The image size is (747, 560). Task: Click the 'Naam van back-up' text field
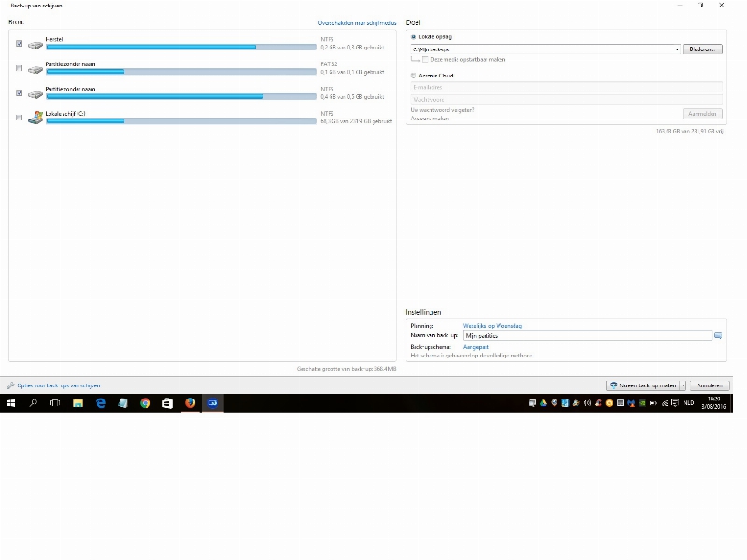586,335
